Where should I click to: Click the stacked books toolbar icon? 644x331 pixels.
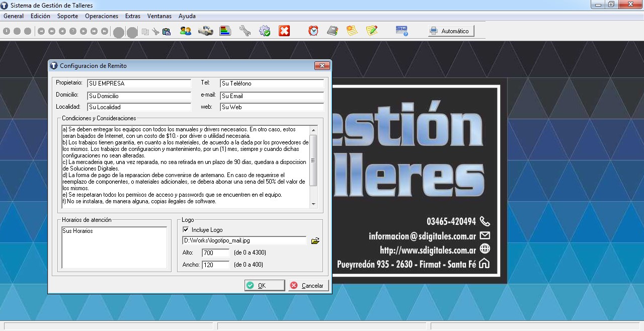(x=225, y=31)
